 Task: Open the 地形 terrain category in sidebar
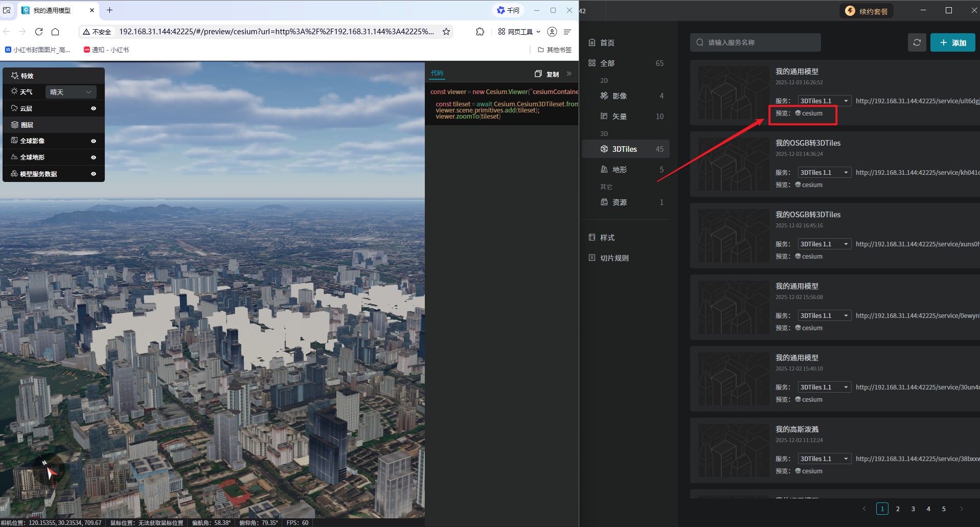(620, 170)
